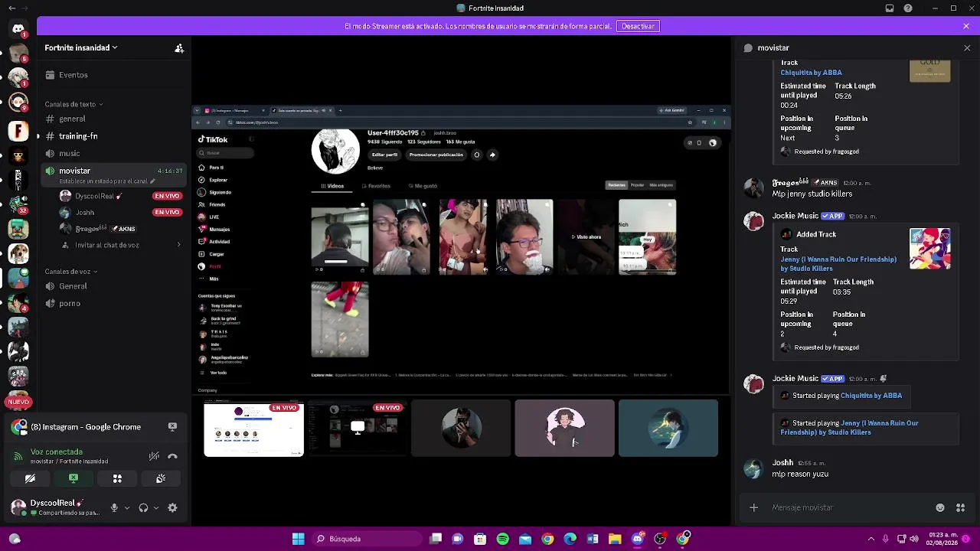Select the Recientes sort option
The width and height of the screenshot is (980, 551).
616,185
